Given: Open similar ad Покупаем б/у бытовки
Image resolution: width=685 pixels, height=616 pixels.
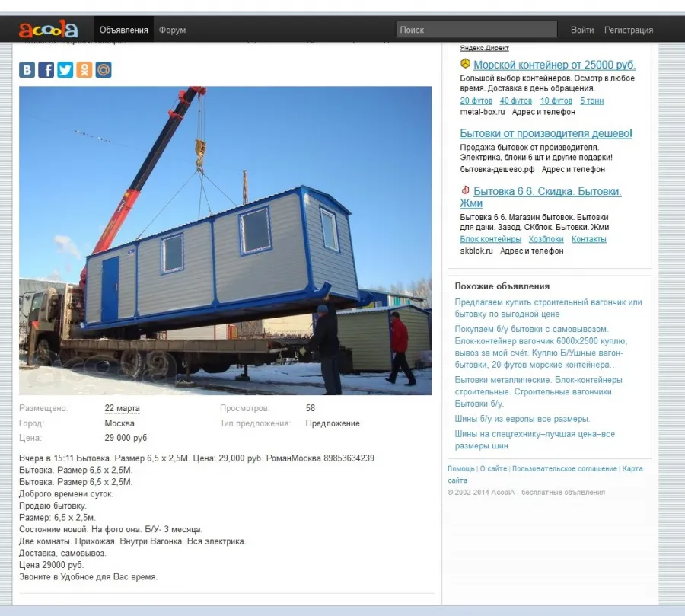Looking at the screenshot, I should (541, 346).
